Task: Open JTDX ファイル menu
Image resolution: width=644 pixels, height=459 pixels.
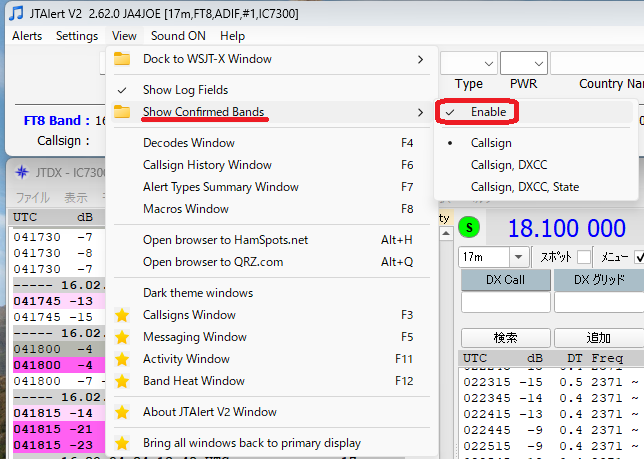Action: tap(32, 197)
